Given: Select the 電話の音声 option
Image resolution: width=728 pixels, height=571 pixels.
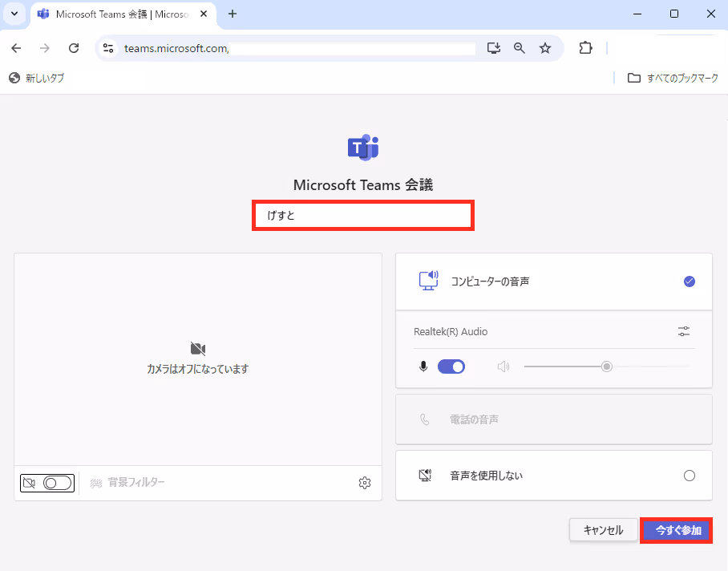Looking at the screenshot, I should pos(554,419).
